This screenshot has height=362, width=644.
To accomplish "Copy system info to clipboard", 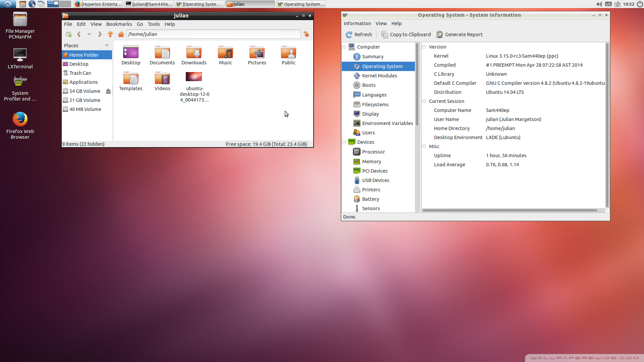I will pyautogui.click(x=406, y=35).
